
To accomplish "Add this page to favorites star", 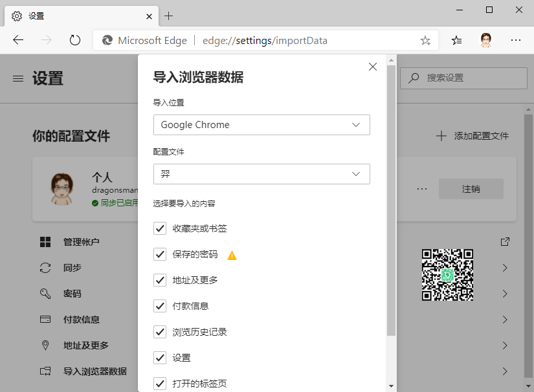I will (425, 41).
